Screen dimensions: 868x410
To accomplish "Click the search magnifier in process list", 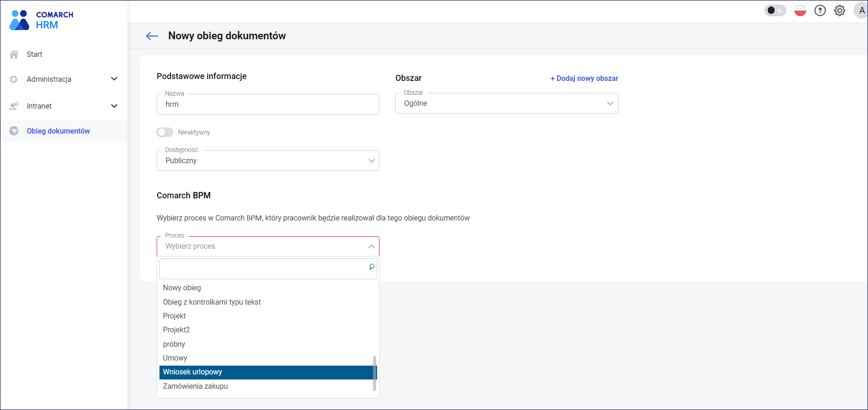I will (372, 267).
